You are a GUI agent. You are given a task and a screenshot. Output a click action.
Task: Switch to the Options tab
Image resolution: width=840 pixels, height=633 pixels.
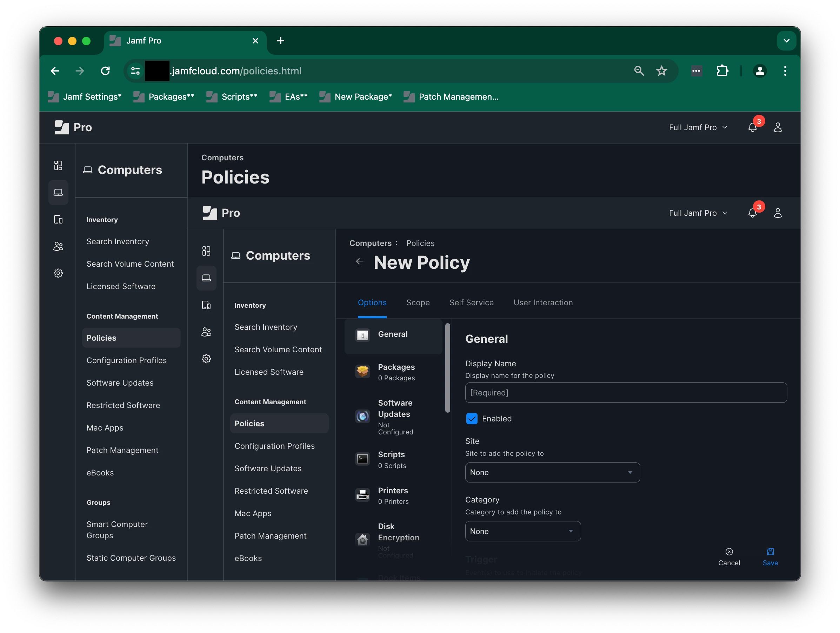[372, 303]
